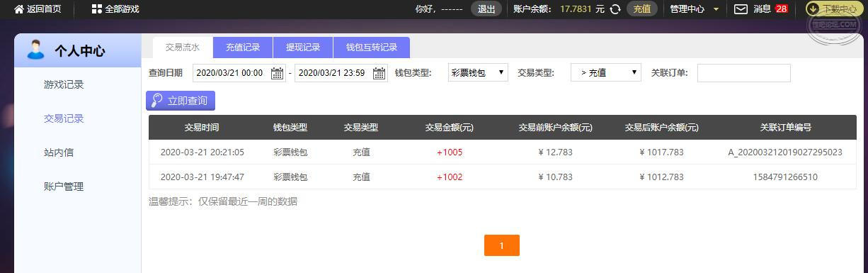Open the 钱包互转记录 tab

click(372, 48)
